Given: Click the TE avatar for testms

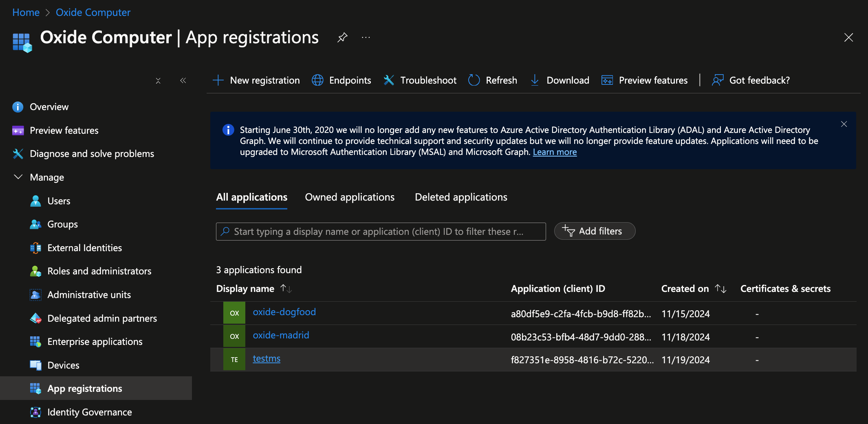Looking at the screenshot, I should (234, 360).
